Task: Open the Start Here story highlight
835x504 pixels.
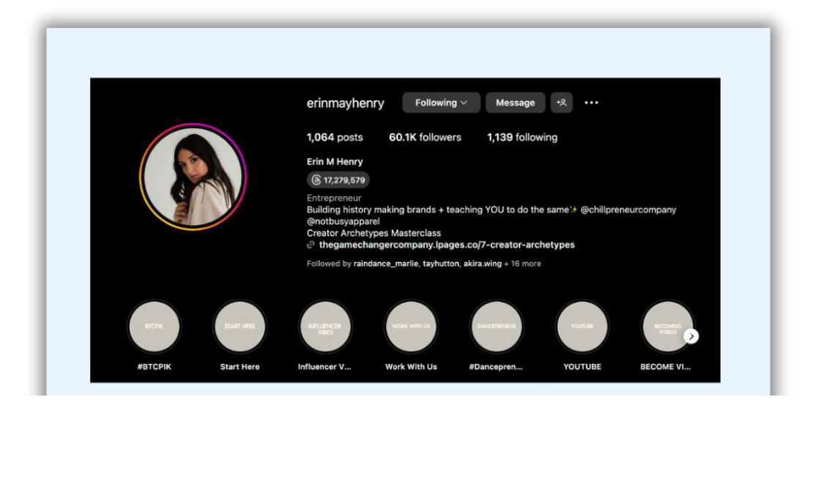Action: [x=240, y=327]
